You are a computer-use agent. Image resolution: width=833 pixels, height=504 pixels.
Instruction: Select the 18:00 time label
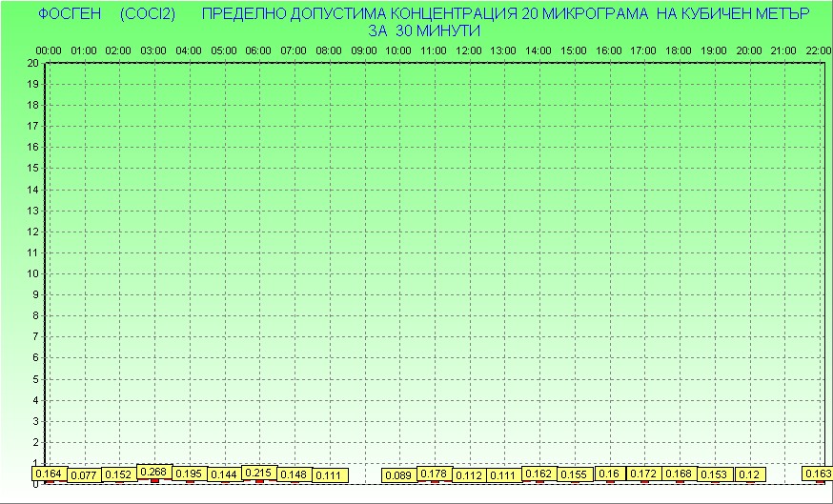[x=679, y=51]
